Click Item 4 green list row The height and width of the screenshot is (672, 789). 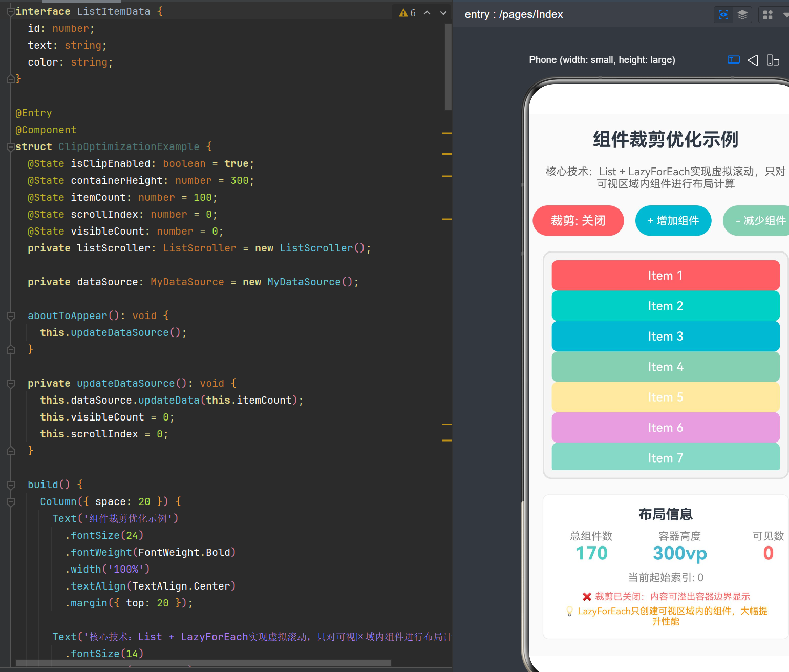[666, 367]
